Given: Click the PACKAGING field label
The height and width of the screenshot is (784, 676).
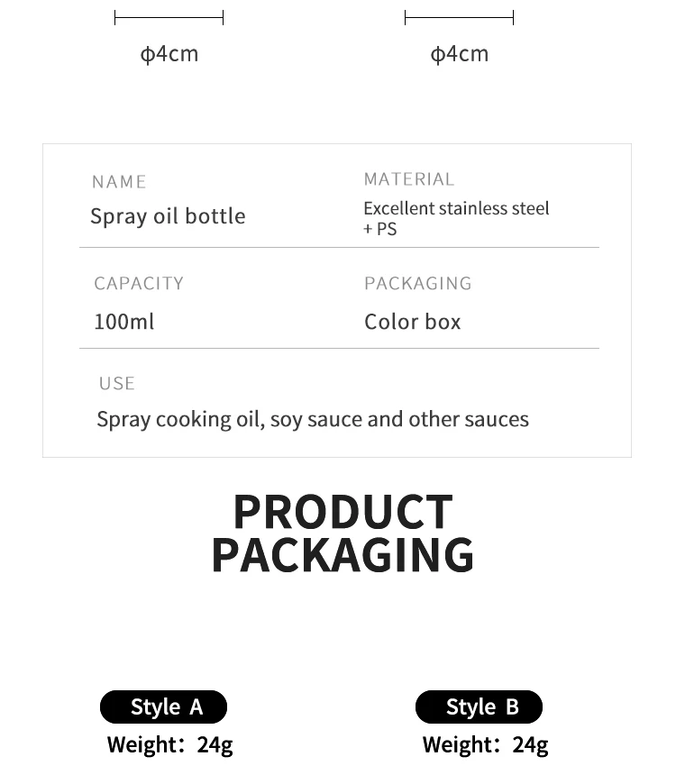Looking at the screenshot, I should pyautogui.click(x=418, y=284).
